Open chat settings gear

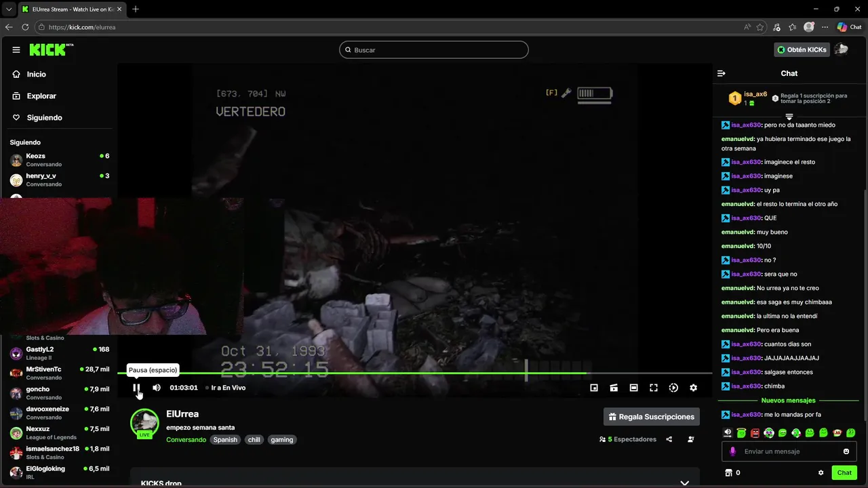[x=821, y=472]
